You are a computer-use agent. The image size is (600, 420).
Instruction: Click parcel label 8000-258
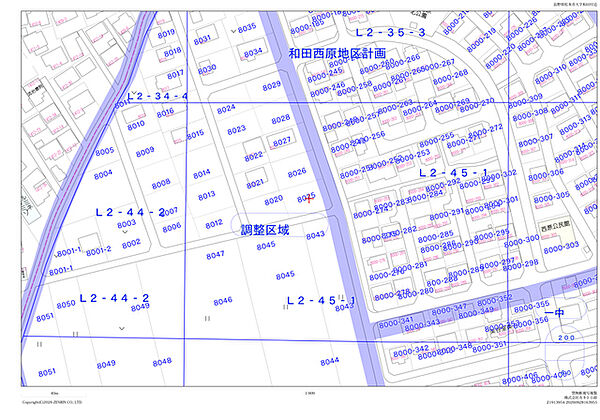click(x=354, y=88)
